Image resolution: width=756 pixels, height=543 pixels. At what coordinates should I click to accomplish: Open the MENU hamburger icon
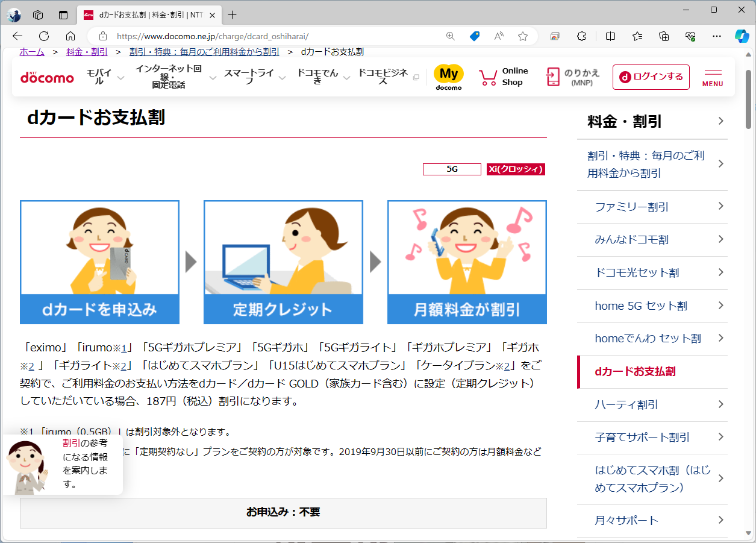tap(712, 77)
